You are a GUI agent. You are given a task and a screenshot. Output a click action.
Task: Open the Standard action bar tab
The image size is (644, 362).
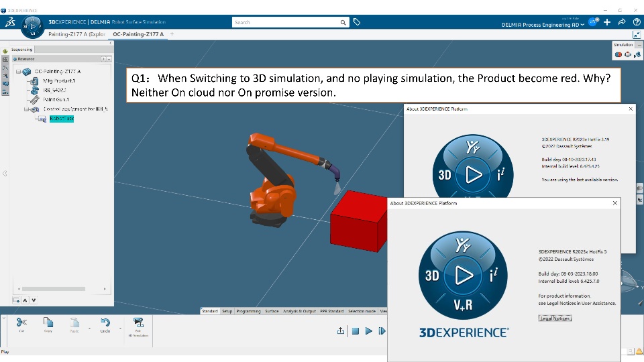tap(210, 311)
